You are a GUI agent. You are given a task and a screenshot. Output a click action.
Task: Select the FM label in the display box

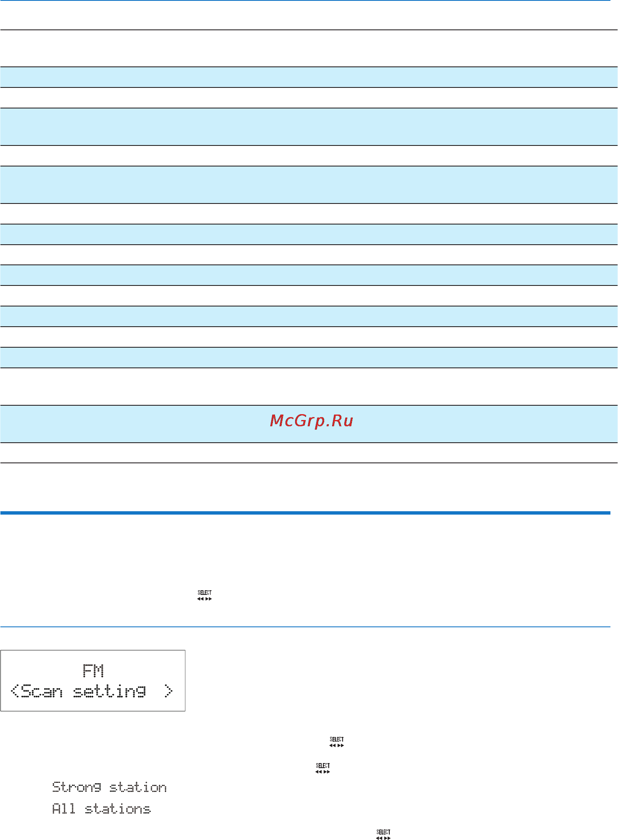tap(93, 671)
